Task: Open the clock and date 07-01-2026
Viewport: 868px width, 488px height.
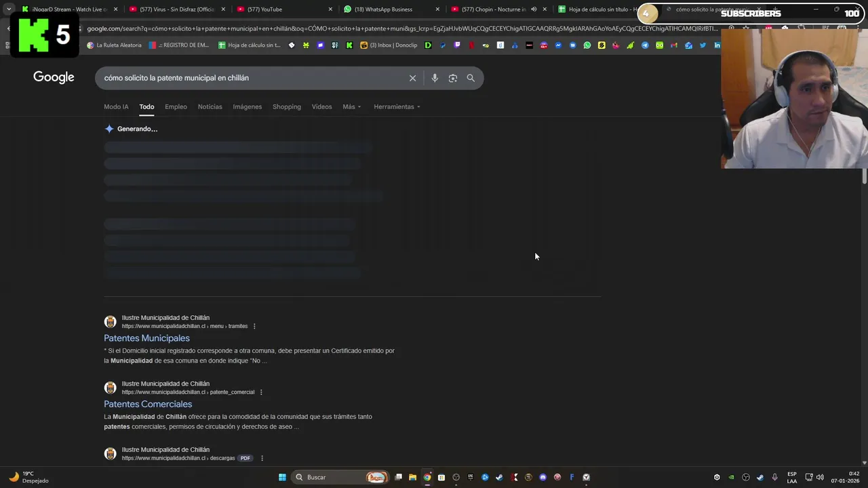Action: [846, 477]
